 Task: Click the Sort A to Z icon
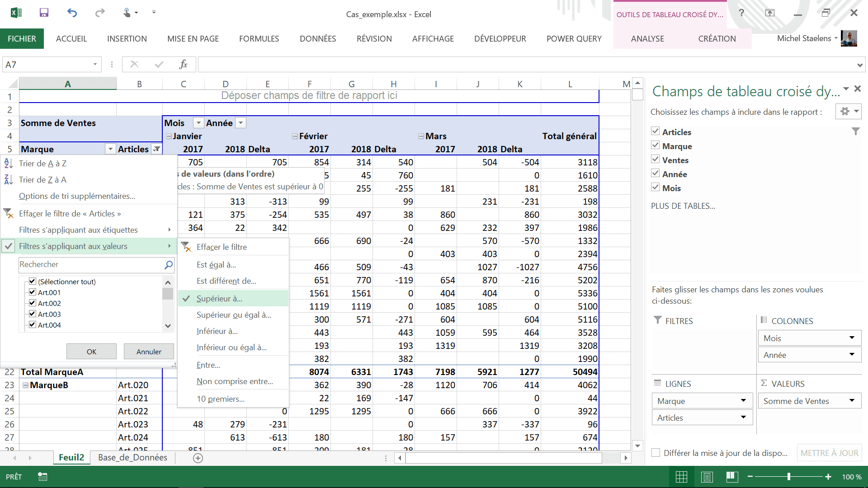click(9, 164)
